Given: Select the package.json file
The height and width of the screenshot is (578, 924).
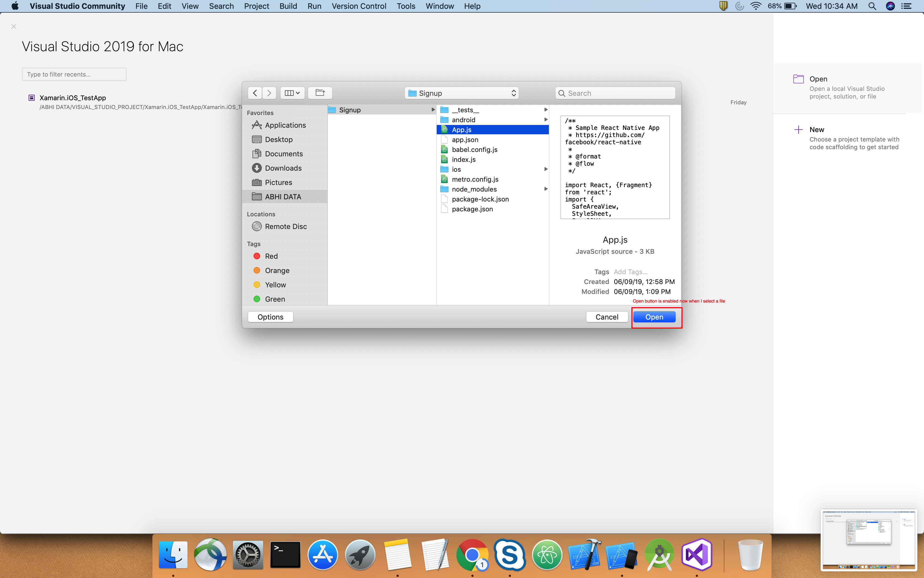Looking at the screenshot, I should point(493,209).
